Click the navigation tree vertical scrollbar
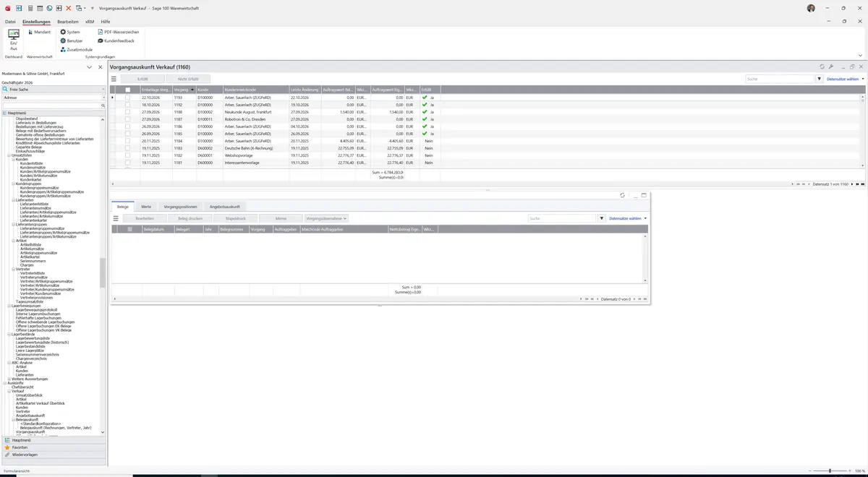This screenshot has height=477, width=868. click(x=103, y=272)
